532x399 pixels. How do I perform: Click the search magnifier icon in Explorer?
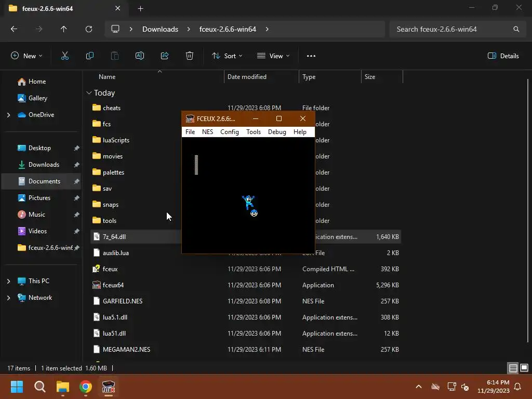[x=516, y=29]
